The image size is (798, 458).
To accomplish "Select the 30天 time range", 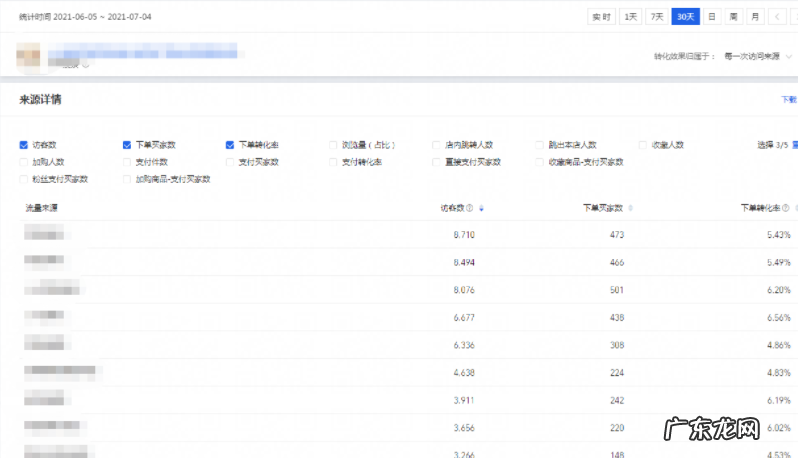I will tap(686, 17).
